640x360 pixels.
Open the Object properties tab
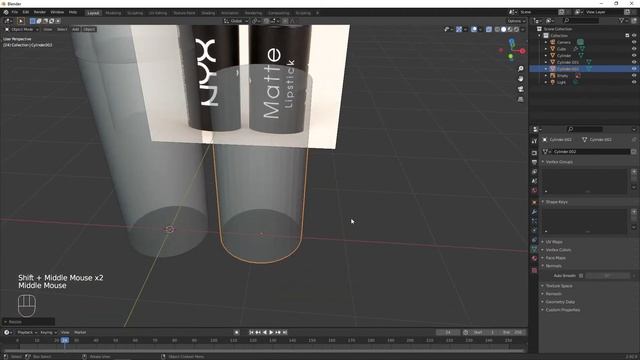click(534, 202)
